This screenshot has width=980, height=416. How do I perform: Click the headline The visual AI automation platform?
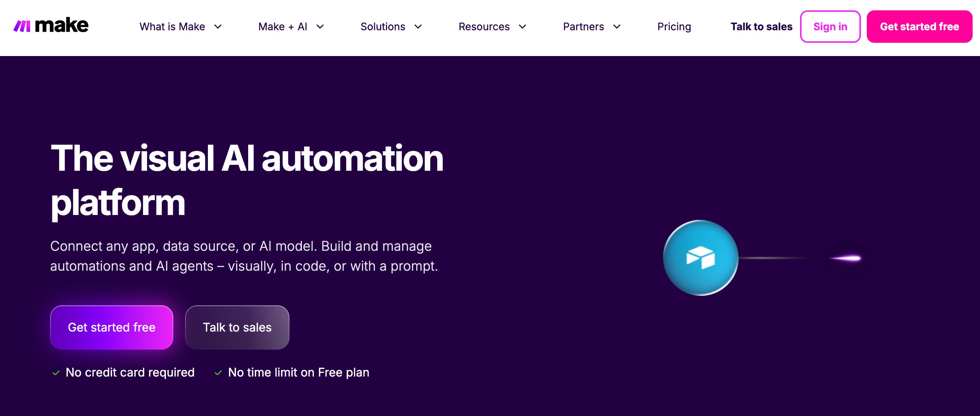click(x=247, y=180)
